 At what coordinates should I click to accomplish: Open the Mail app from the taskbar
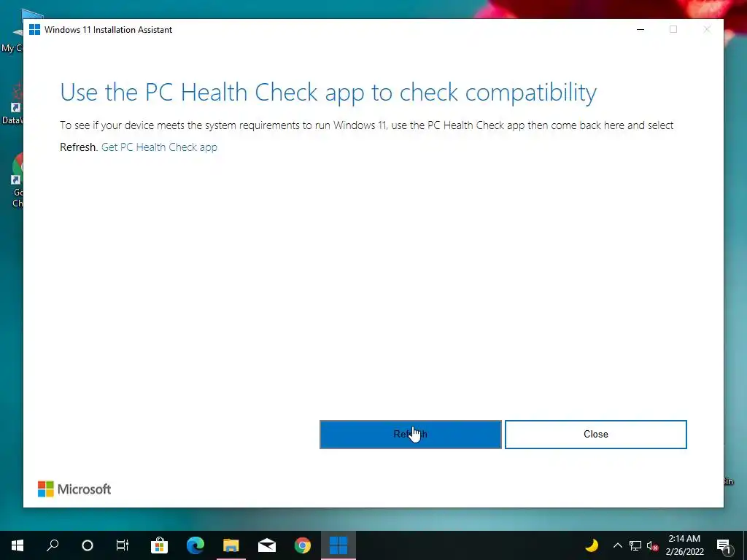pos(267,545)
